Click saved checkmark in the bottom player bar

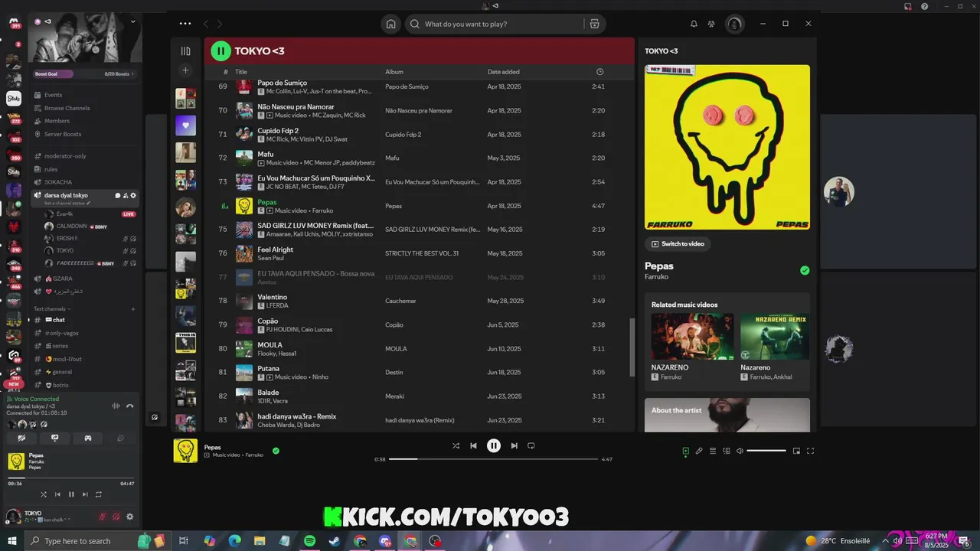click(x=276, y=451)
